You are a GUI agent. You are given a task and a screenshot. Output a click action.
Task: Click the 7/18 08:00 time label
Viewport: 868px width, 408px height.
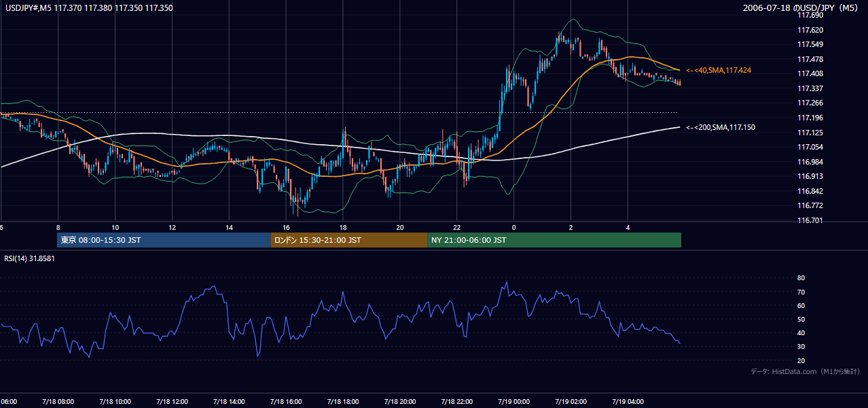point(58,402)
